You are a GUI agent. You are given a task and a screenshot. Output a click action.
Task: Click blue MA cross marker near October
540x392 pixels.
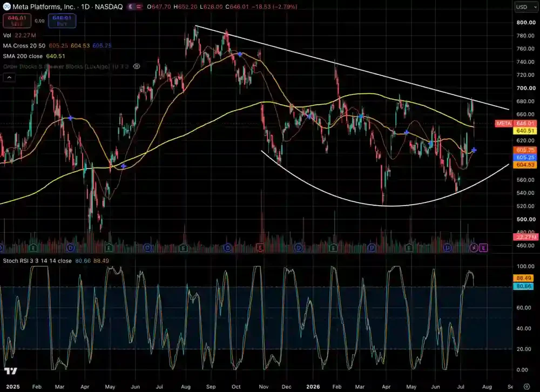[x=240, y=54]
